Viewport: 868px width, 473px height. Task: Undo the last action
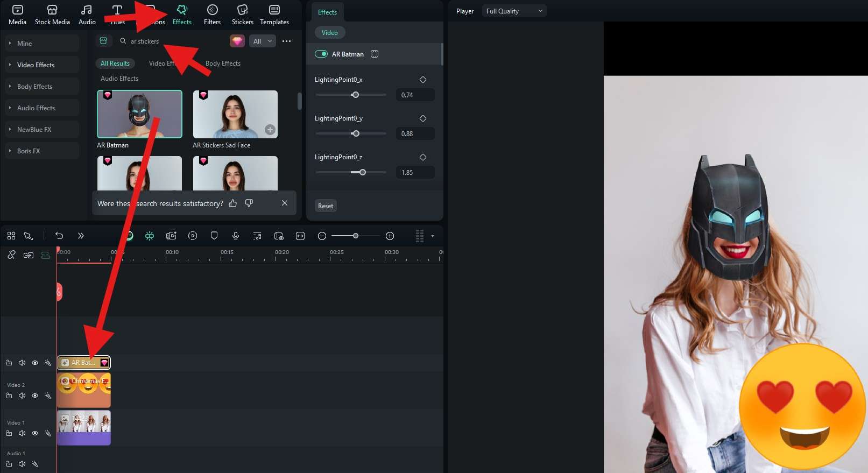[x=59, y=236]
